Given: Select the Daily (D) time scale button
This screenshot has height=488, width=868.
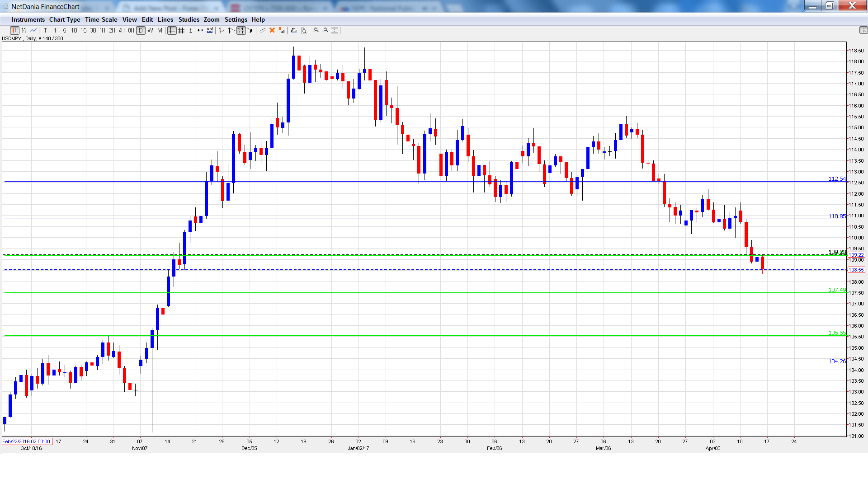Looking at the screenshot, I should click(141, 30).
